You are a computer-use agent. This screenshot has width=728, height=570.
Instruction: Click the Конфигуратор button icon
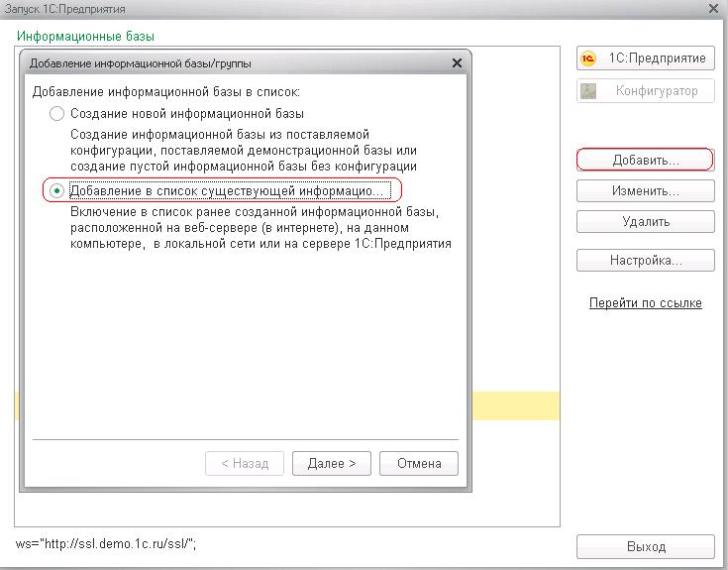[x=588, y=91]
